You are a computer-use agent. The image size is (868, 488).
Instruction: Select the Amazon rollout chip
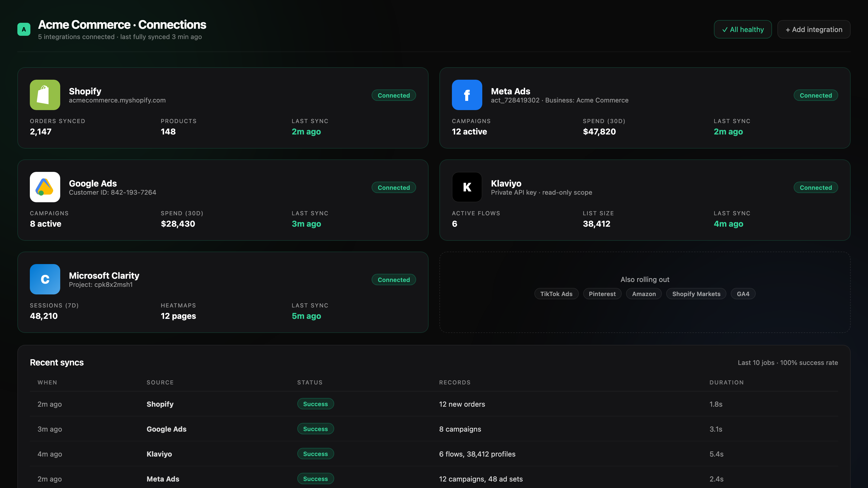tap(644, 294)
